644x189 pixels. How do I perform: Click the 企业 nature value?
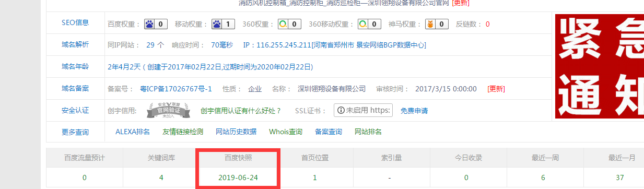point(255,89)
